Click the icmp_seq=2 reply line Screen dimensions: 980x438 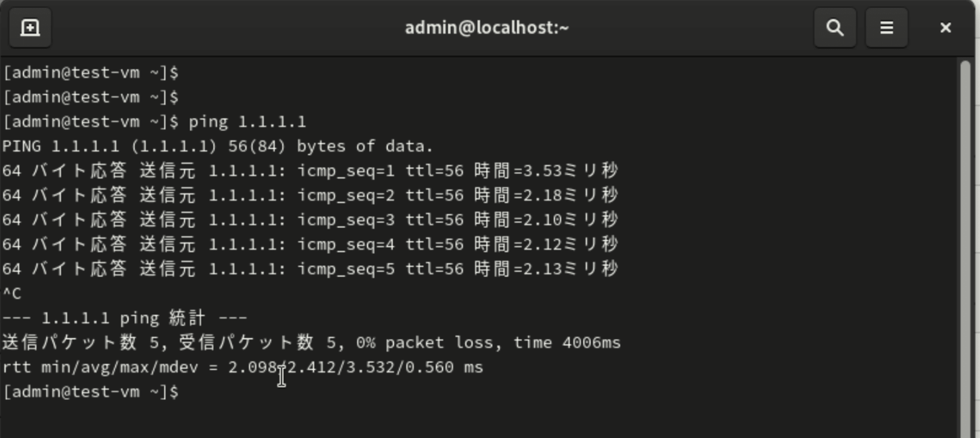coord(310,195)
